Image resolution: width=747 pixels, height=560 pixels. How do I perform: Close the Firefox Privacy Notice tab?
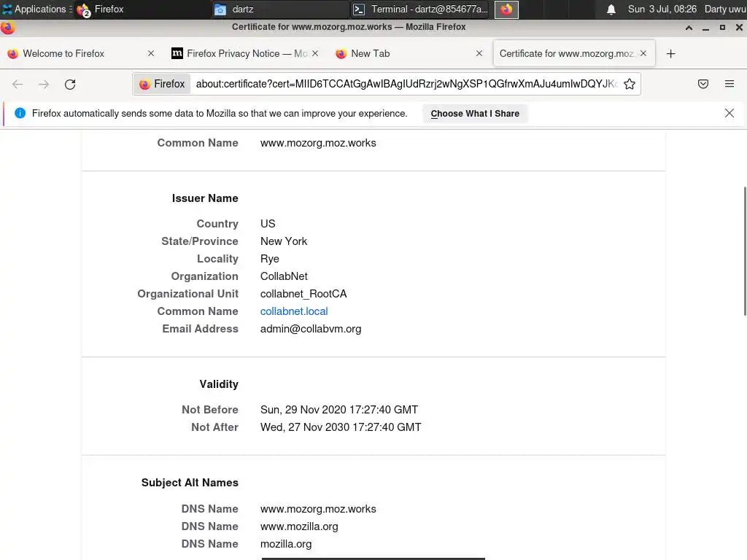[x=315, y=53]
